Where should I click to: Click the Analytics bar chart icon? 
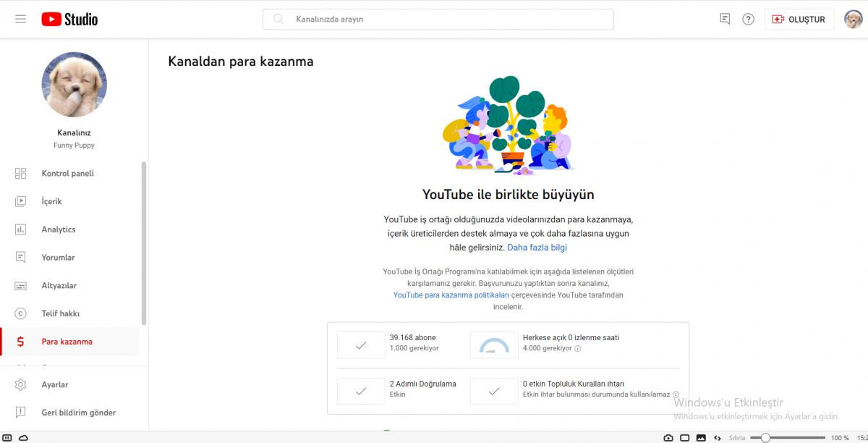coord(20,229)
